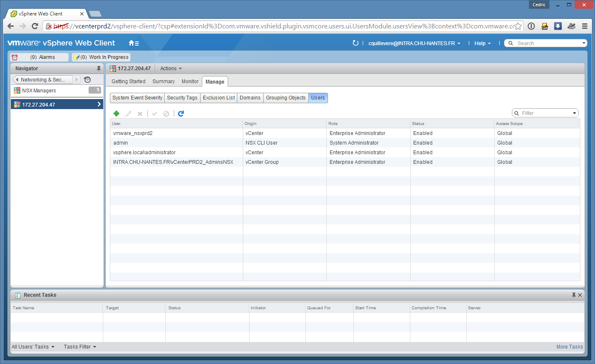Open the Actions dropdown menu
Screen dimensions: 595x364
click(x=171, y=69)
